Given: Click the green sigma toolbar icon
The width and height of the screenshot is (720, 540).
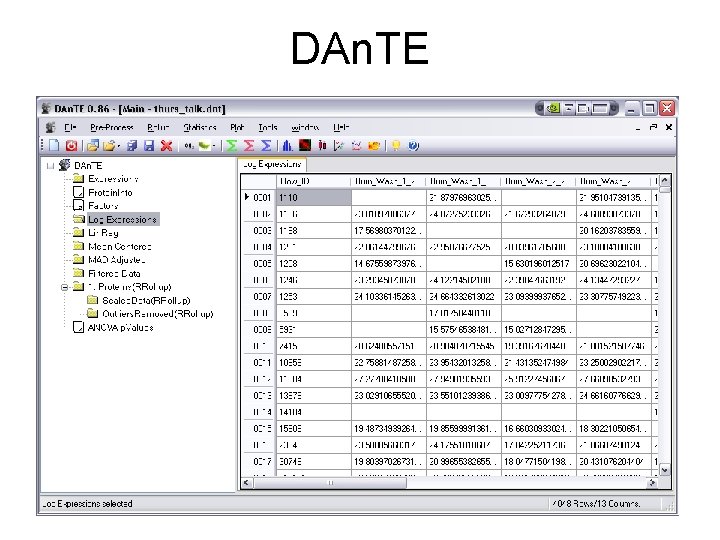Looking at the screenshot, I should pyautogui.click(x=232, y=146).
